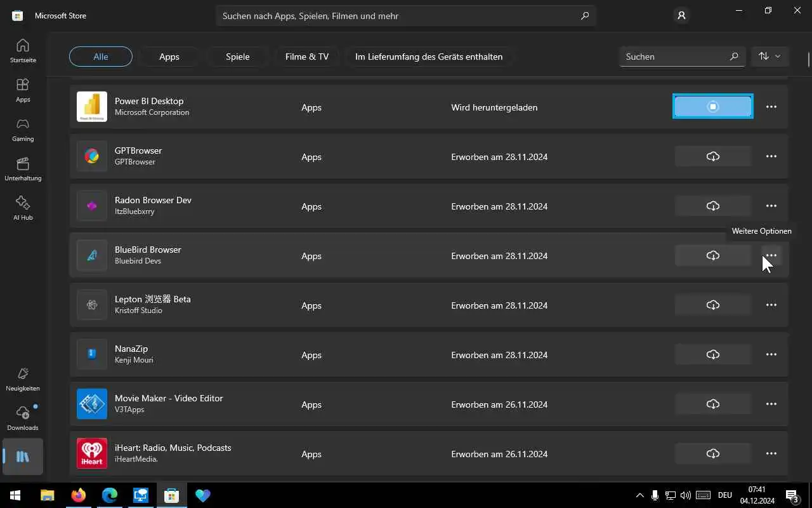Open the Movie Maker app thumbnail
Image resolution: width=812 pixels, height=508 pixels.
coord(92,404)
